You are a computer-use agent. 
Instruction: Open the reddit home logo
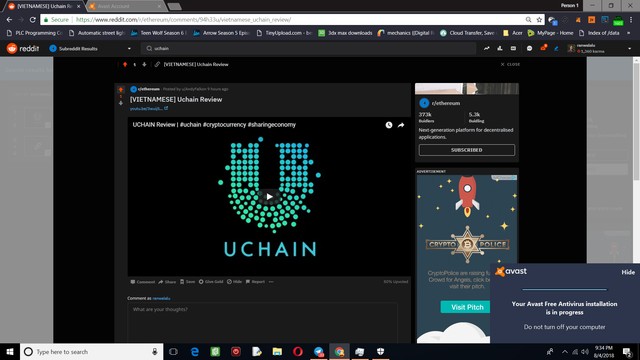point(23,49)
